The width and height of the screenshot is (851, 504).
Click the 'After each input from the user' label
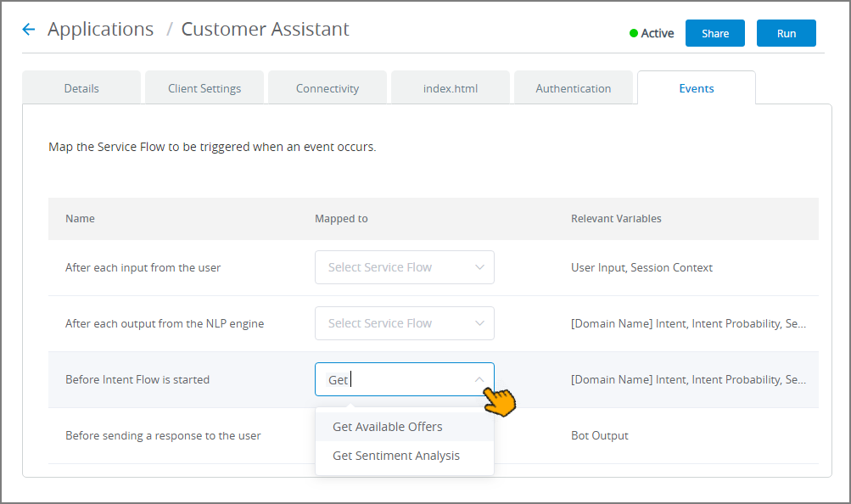[x=143, y=267]
